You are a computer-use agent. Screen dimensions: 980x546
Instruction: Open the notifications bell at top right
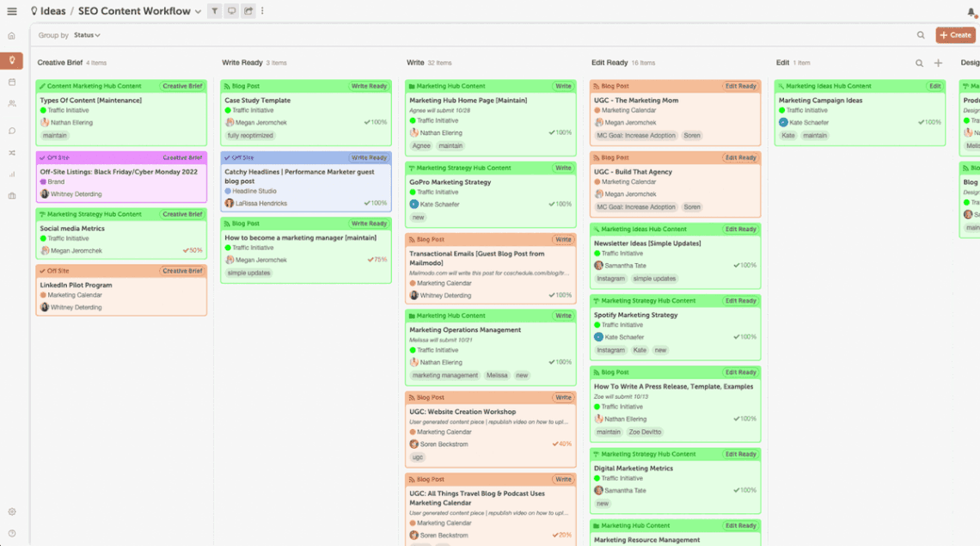tap(972, 11)
